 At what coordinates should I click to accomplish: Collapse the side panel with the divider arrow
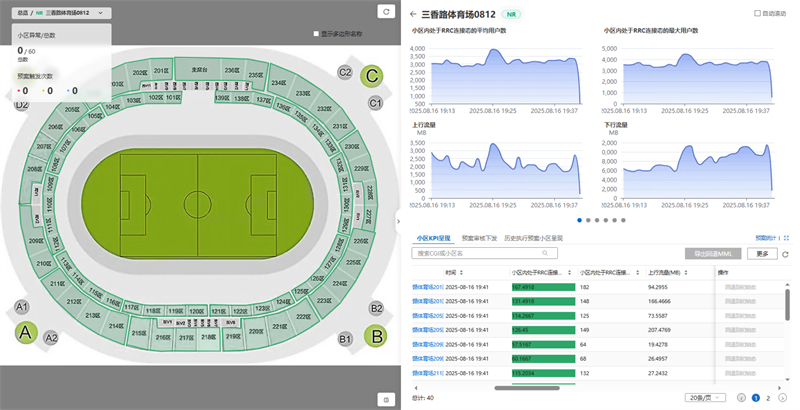pos(398,219)
